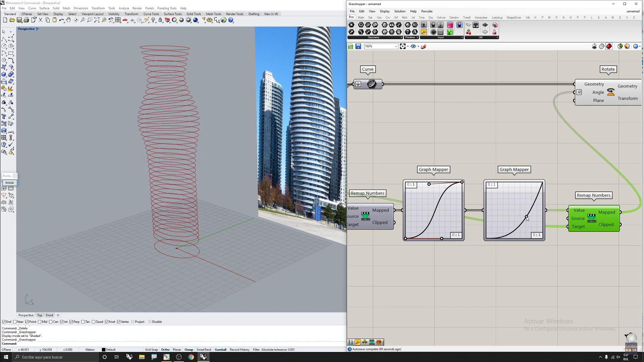Screen dimensions: 644x362
Task: Click the Grasshopper sketch pencil icon
Action: [424, 46]
